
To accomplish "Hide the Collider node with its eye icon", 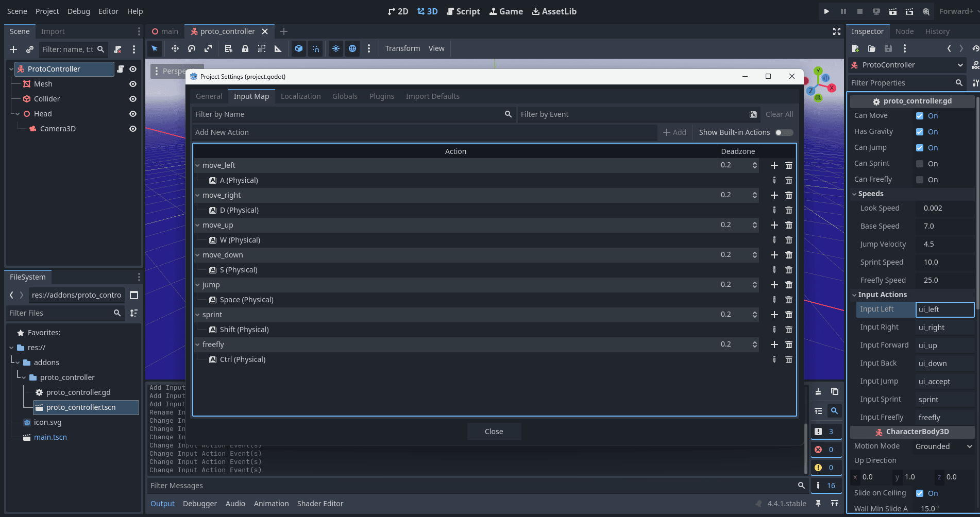I will coord(133,99).
